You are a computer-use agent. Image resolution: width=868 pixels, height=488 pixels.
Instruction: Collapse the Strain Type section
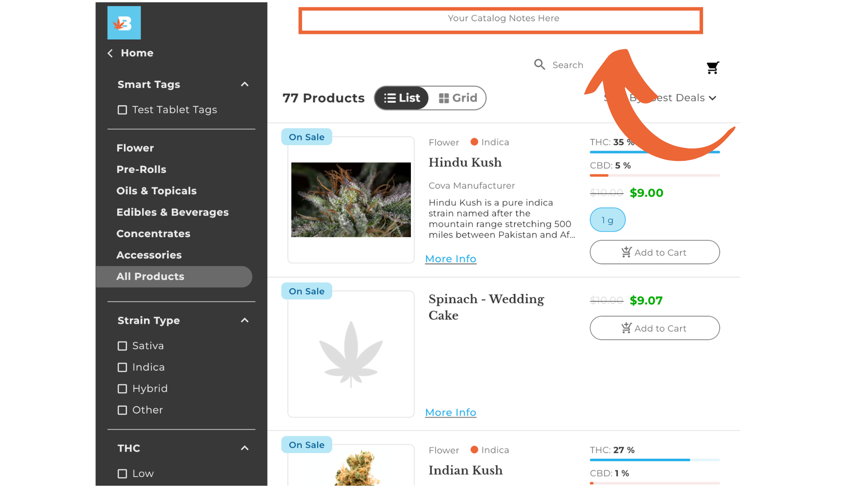[245, 320]
